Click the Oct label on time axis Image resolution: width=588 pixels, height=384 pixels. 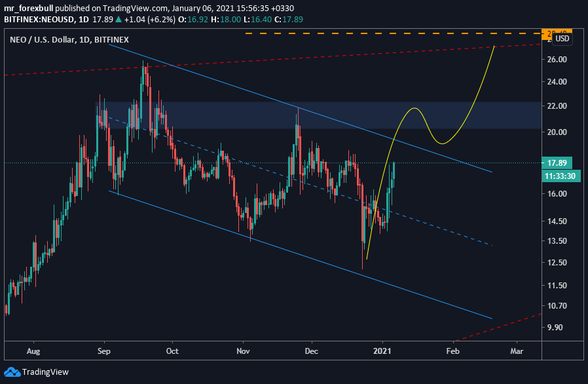click(x=172, y=351)
